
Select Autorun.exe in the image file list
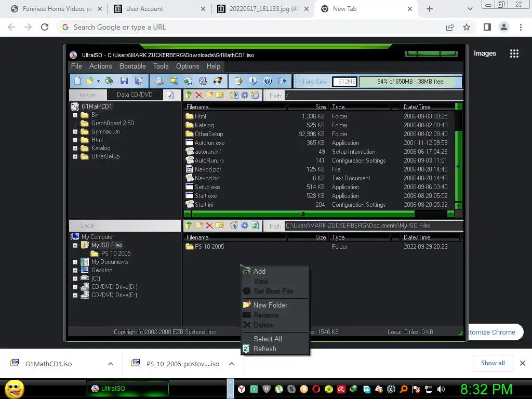209,143
